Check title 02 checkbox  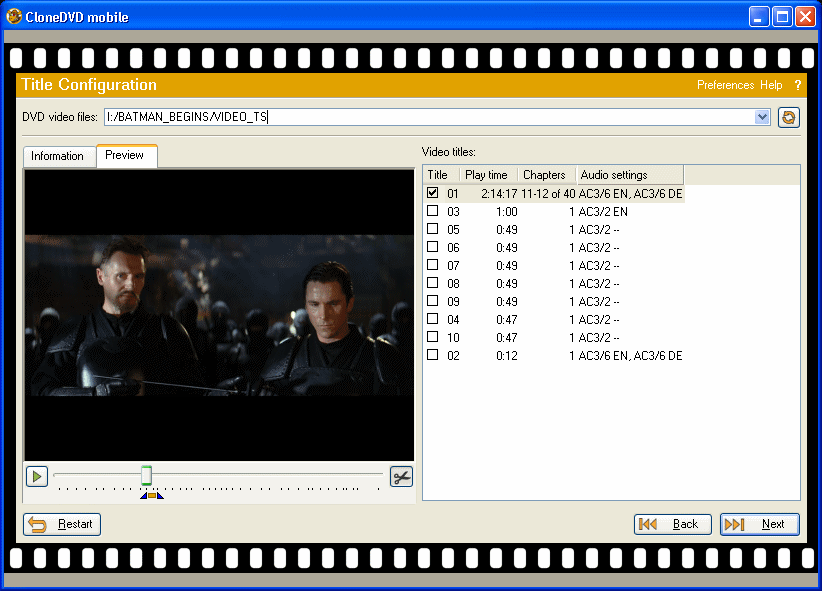click(432, 355)
